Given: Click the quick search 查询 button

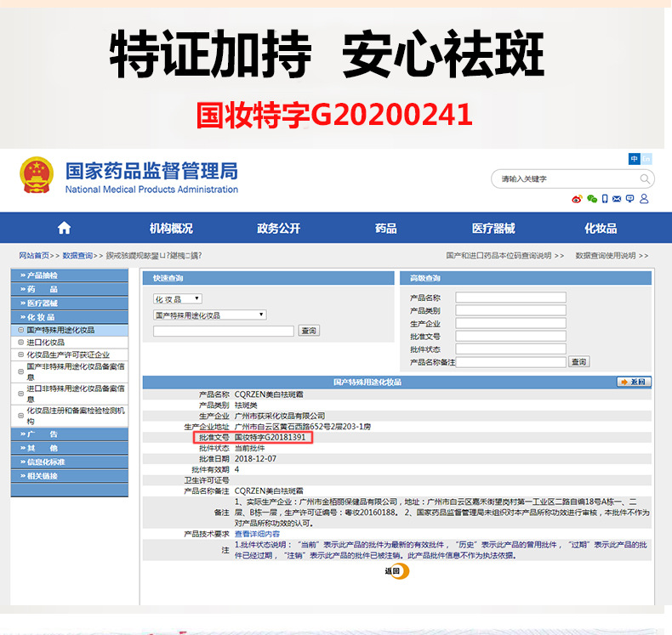Looking at the screenshot, I should point(309,331).
